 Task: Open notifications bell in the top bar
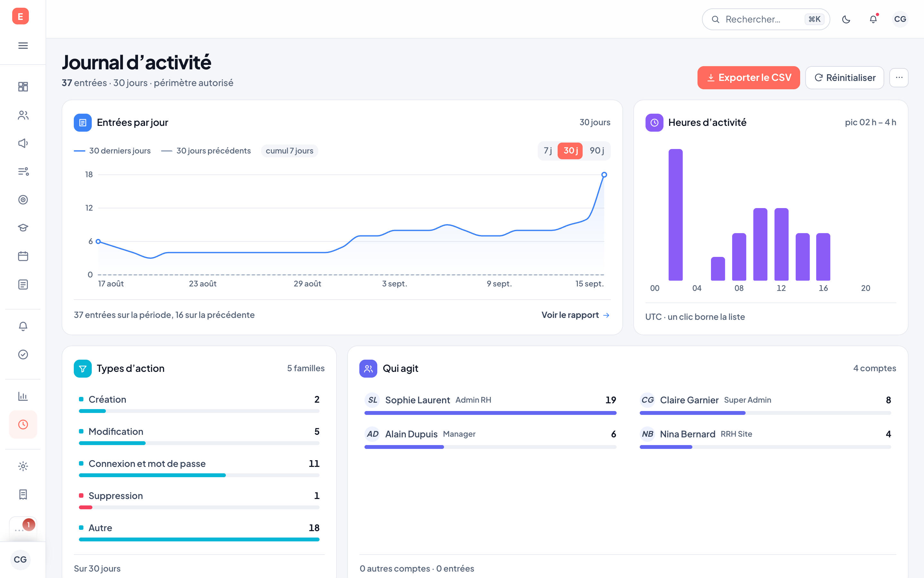tap(873, 19)
